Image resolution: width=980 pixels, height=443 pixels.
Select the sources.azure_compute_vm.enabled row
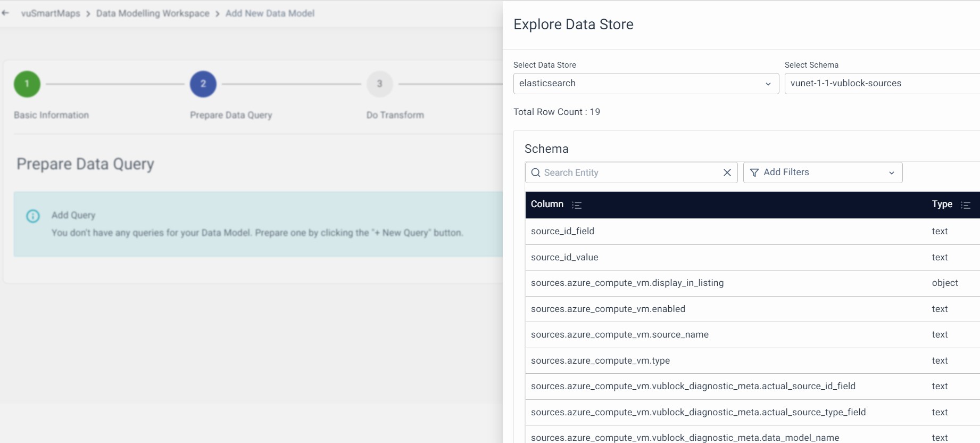[608, 309]
